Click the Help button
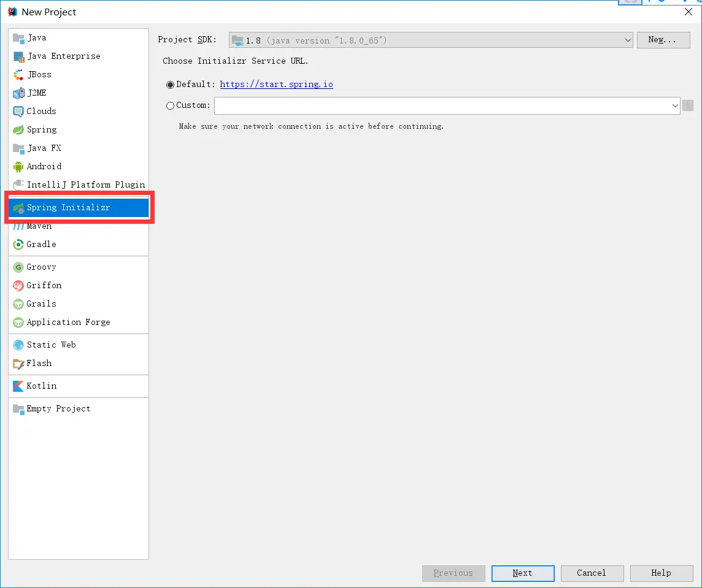The height and width of the screenshot is (588, 702). 661,573
